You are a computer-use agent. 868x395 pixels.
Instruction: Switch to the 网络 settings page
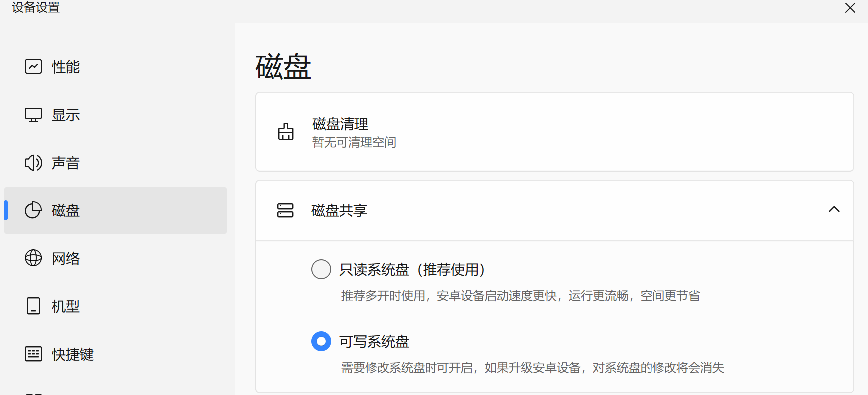pyautogui.click(x=65, y=258)
